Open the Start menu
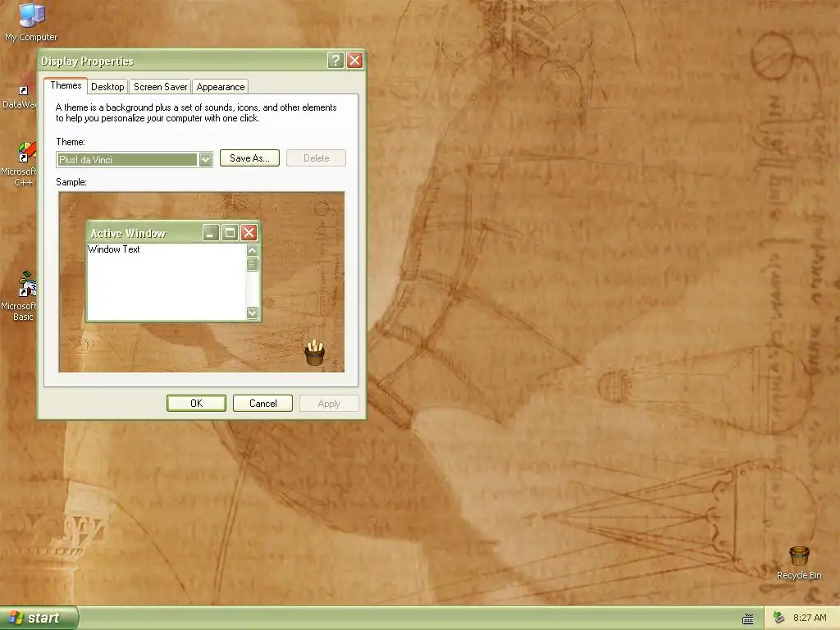The height and width of the screenshot is (630, 840). 39,619
